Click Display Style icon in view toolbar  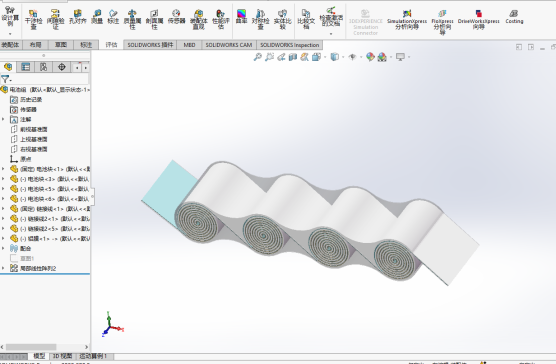pos(334,57)
